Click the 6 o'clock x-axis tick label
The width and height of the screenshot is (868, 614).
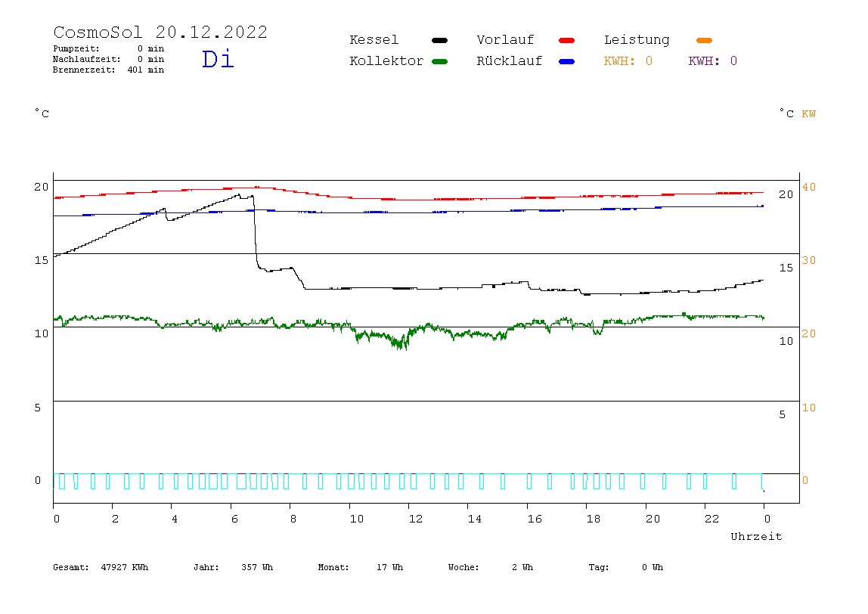point(234,519)
